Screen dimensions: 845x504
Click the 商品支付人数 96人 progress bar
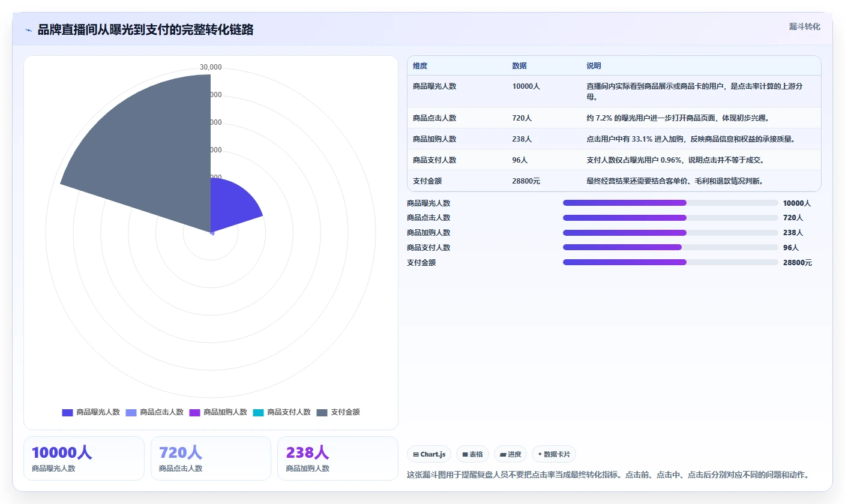point(670,247)
